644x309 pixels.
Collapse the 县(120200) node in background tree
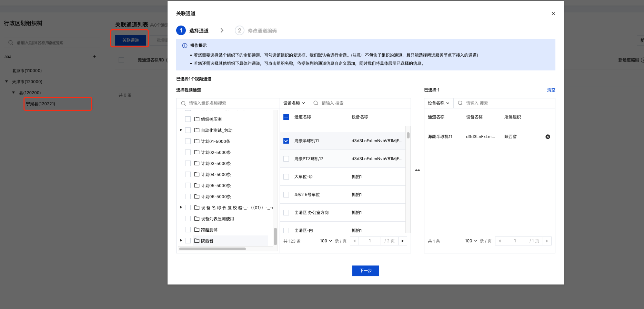(x=13, y=93)
